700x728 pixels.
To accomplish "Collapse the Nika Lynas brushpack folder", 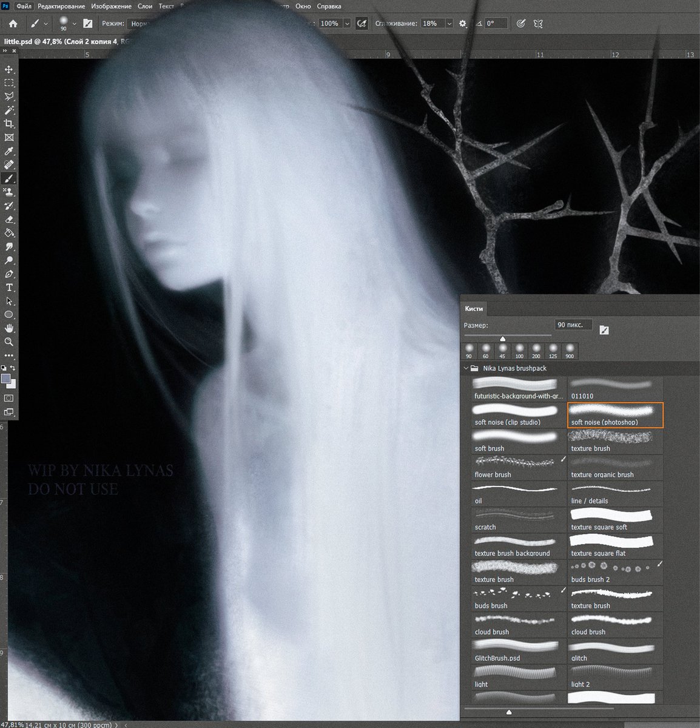I will point(466,368).
